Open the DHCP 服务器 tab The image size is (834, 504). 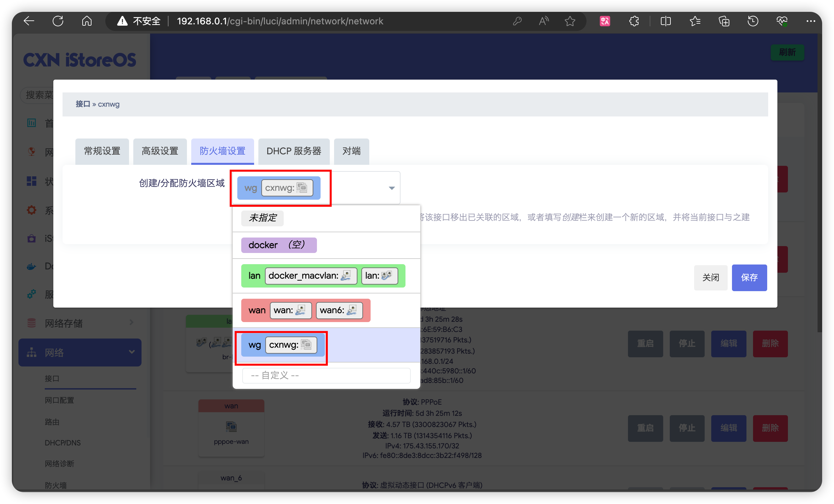294,151
